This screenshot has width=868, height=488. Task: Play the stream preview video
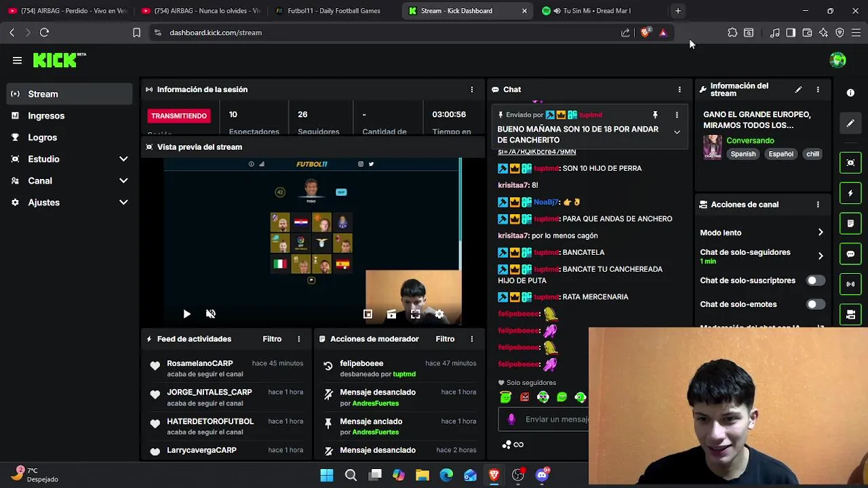(186, 314)
